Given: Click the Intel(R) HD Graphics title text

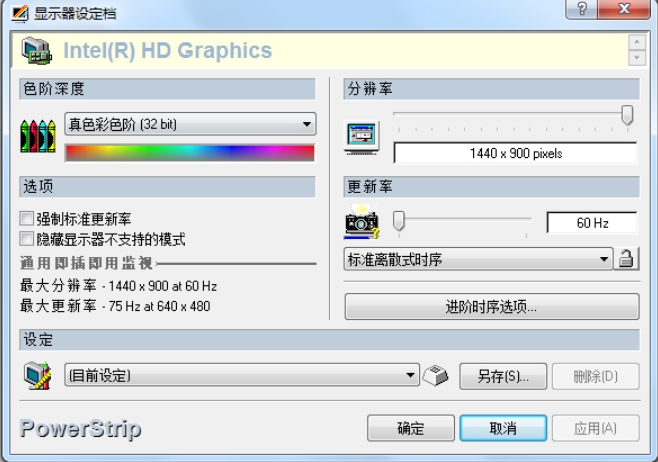Looking at the screenshot, I should 167,51.
